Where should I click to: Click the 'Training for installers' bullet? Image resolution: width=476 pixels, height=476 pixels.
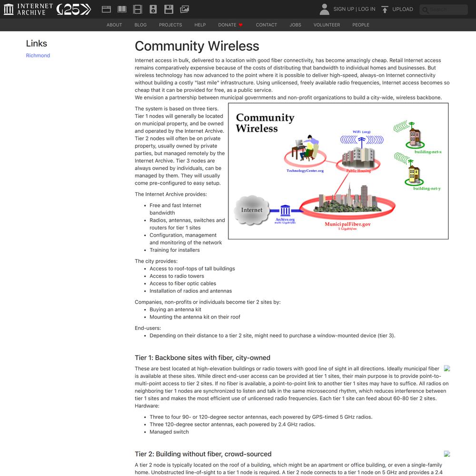(175, 250)
